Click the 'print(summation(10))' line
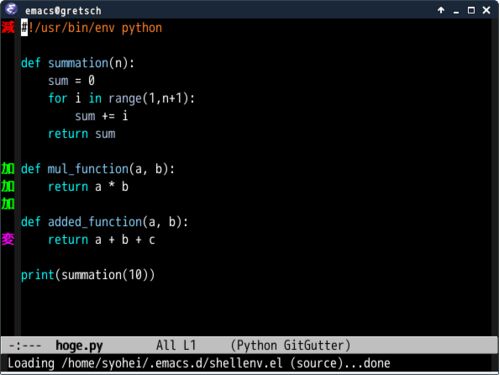Viewport: 500px width, 375px height. pos(88,275)
